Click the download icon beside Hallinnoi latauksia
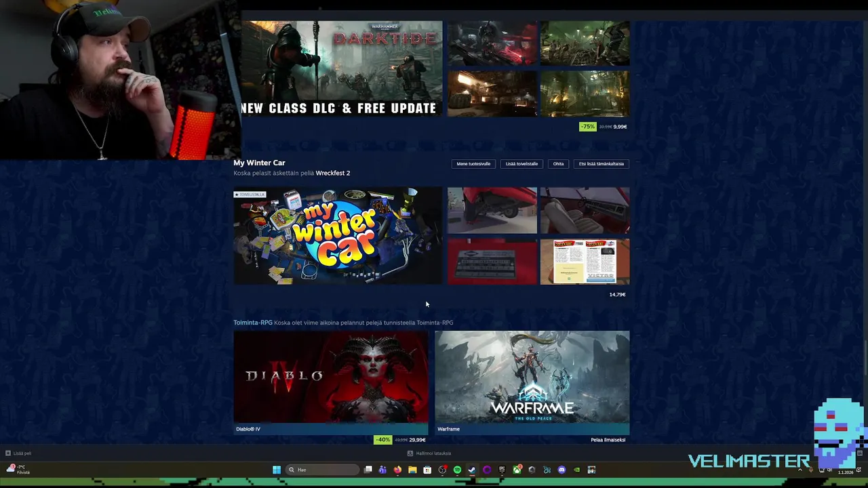The width and height of the screenshot is (868, 488). tap(410, 453)
